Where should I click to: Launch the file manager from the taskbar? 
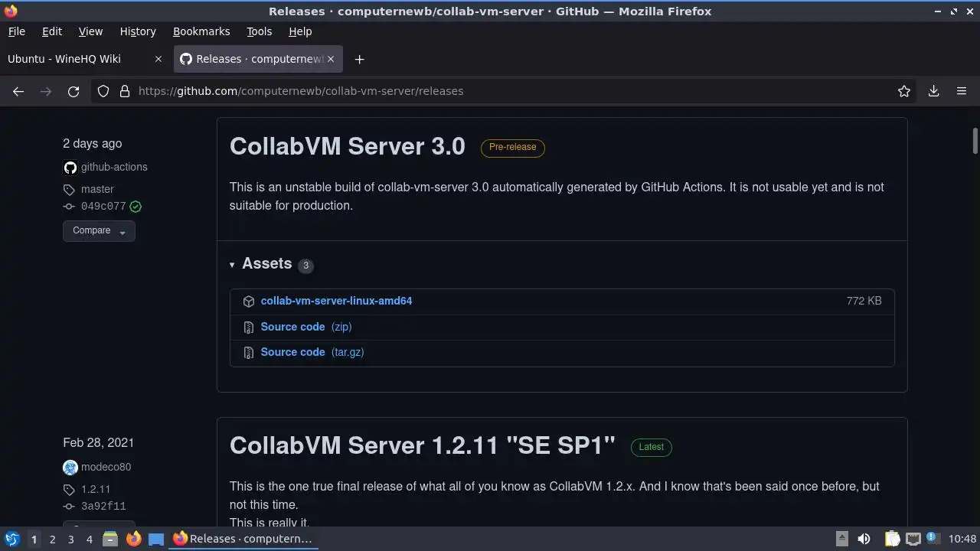tap(110, 539)
